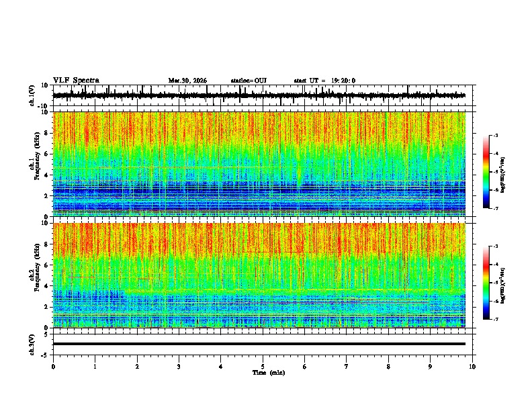Click the 'ch.3(V)' axis label
Image resolution: width=532 pixels, height=411 pixels.
click(32, 345)
